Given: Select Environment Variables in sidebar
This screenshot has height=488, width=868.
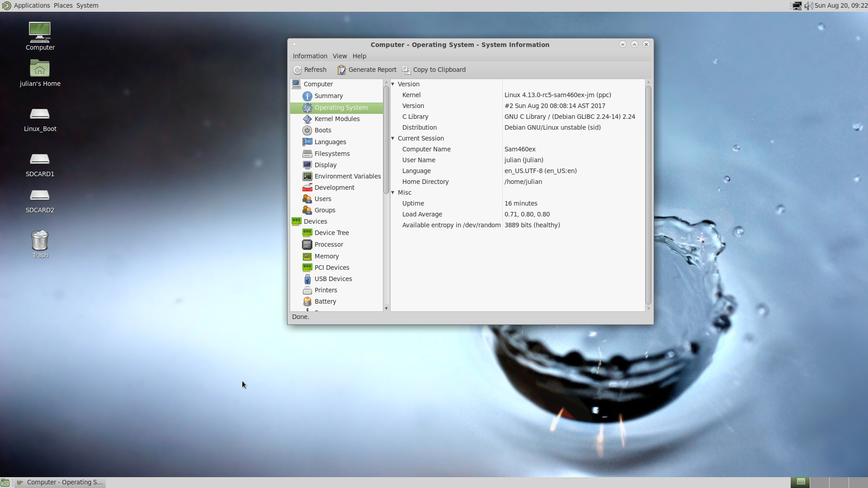Looking at the screenshot, I should 347,176.
